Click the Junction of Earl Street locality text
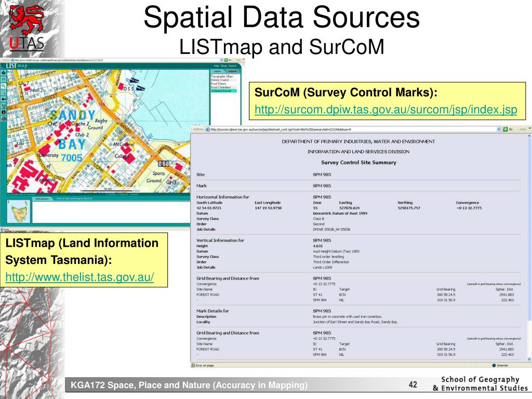The width and height of the screenshot is (532, 399). coord(355,322)
